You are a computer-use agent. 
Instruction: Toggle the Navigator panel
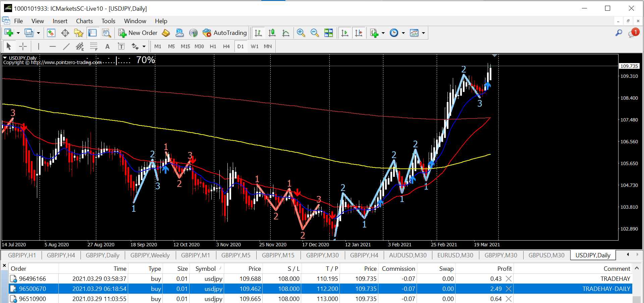pyautogui.click(x=78, y=33)
